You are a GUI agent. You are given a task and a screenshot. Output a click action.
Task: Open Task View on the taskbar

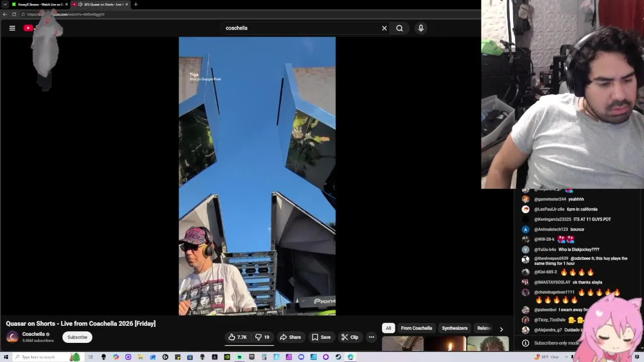[91, 357]
